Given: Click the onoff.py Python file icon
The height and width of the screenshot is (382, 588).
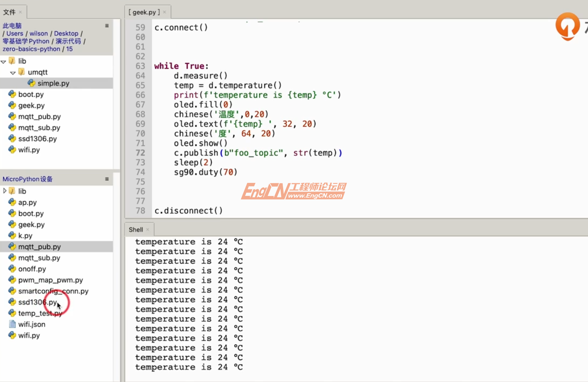Looking at the screenshot, I should point(12,269).
